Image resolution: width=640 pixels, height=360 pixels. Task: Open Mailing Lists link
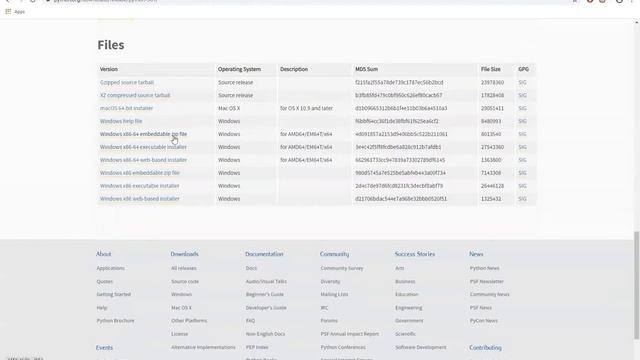point(334,294)
